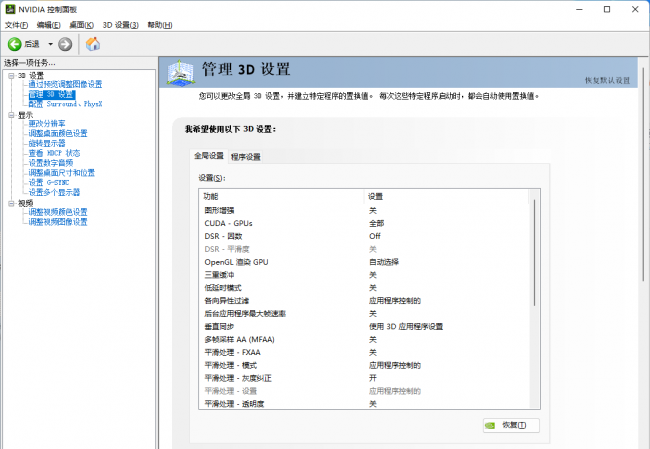Select the 各向异性过滤 setting row
This screenshot has height=449, width=650.
(364, 301)
